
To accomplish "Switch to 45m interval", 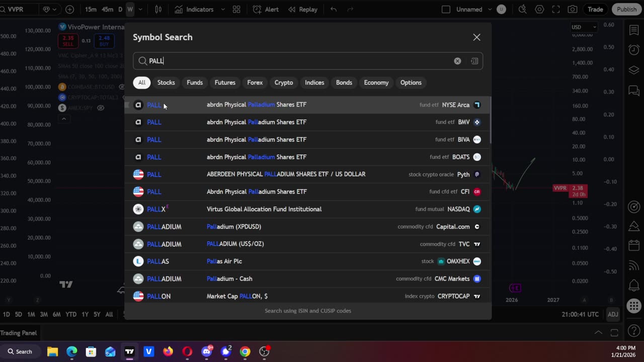I will click(107, 9).
